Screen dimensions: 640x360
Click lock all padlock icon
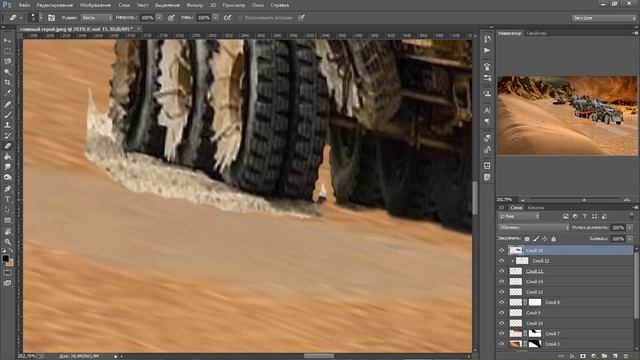[553, 239]
